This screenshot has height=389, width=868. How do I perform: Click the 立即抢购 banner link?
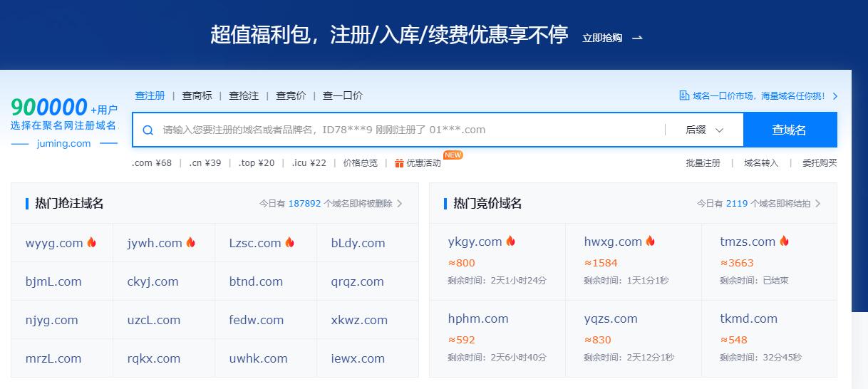point(612,38)
